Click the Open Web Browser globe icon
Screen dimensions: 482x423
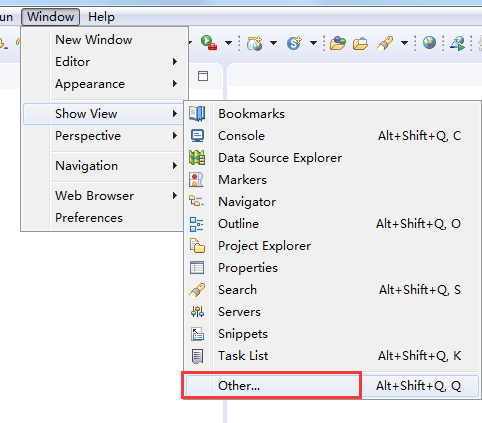(429, 43)
